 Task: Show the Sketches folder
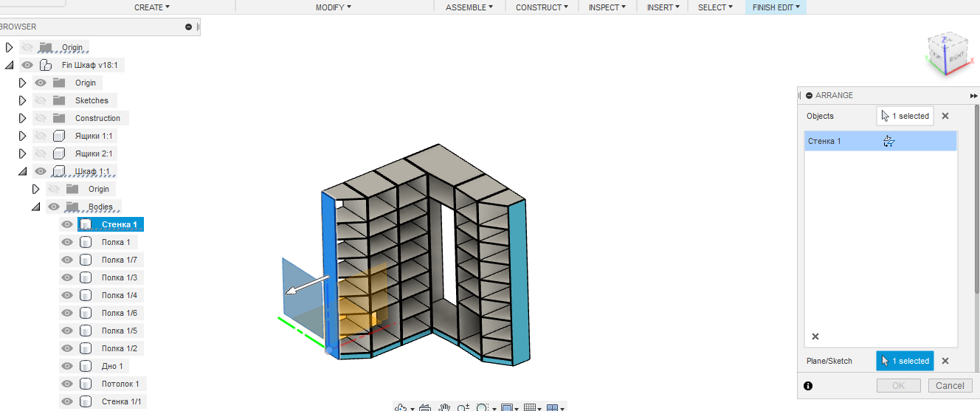click(41, 100)
